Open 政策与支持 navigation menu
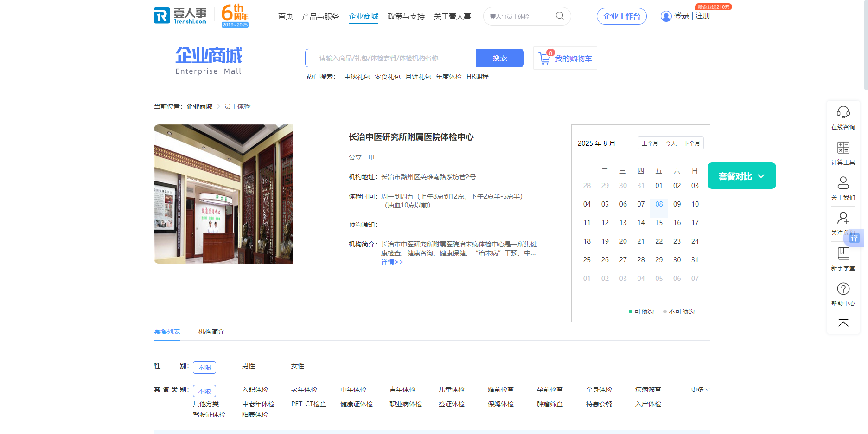This screenshot has width=868, height=434. pos(406,17)
